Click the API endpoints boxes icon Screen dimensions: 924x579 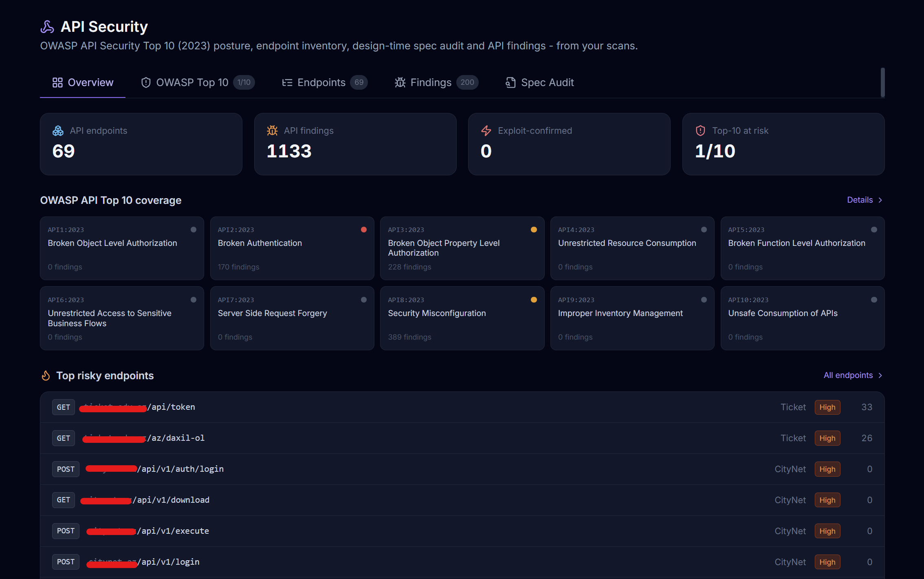(x=58, y=131)
